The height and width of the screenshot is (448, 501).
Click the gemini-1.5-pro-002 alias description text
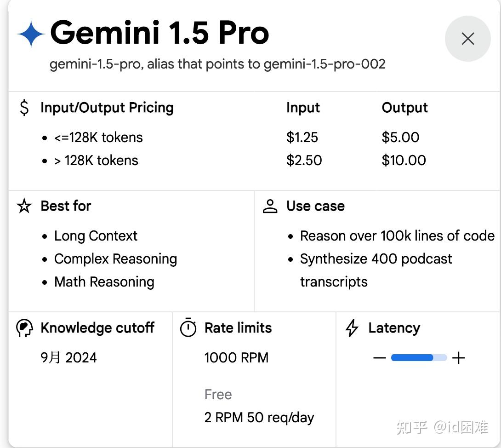217,64
